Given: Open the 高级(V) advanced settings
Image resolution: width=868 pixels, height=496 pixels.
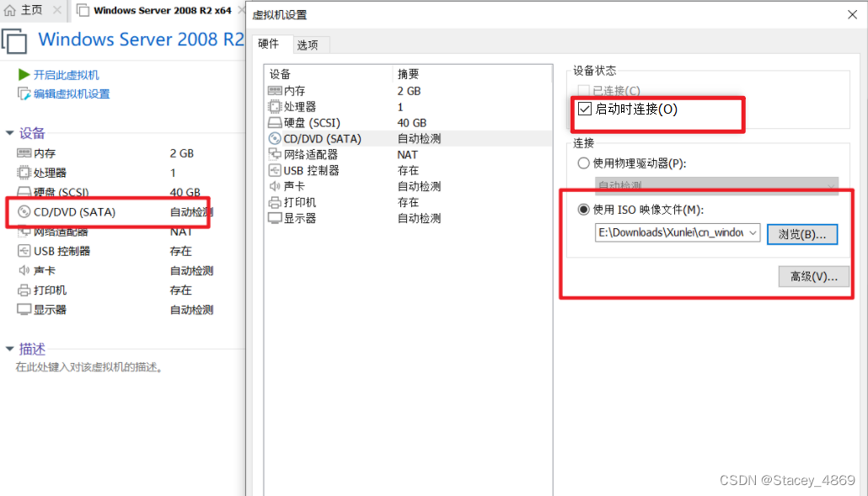Looking at the screenshot, I should click(812, 275).
